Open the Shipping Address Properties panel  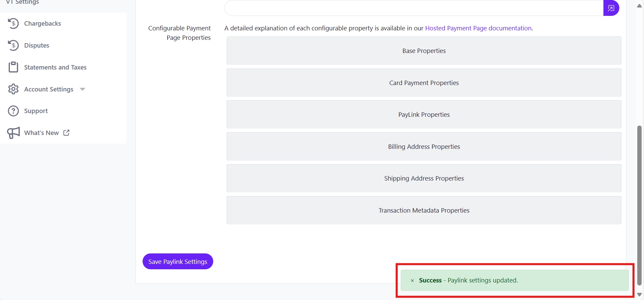[424, 178]
